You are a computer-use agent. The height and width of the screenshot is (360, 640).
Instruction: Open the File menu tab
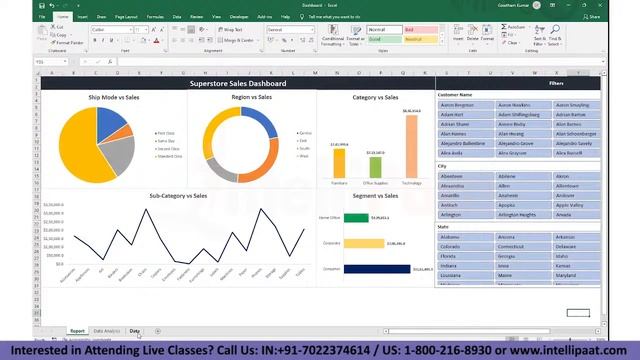pyautogui.click(x=42, y=17)
